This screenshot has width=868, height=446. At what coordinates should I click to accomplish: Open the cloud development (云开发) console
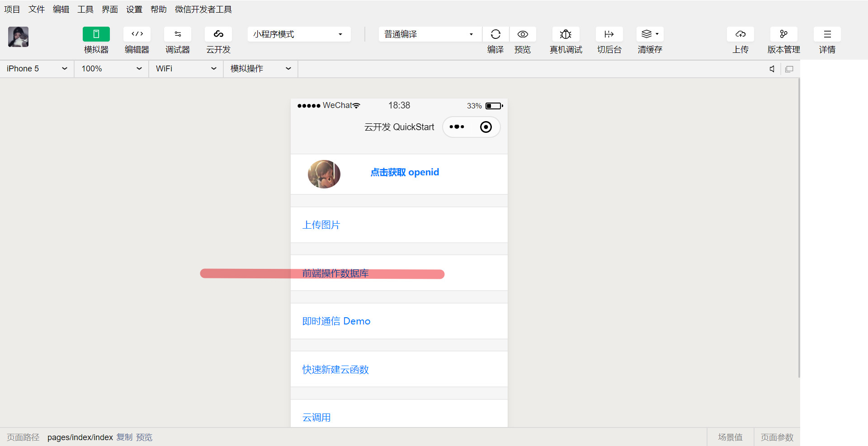pos(218,34)
